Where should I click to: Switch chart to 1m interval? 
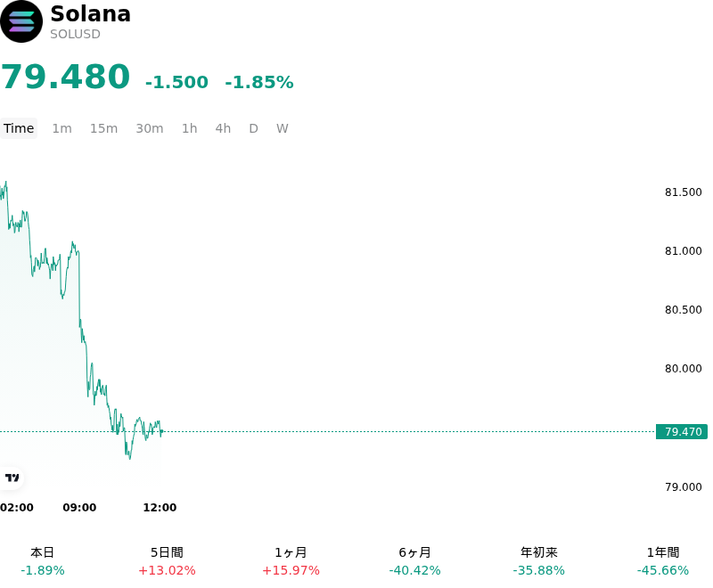pos(61,128)
